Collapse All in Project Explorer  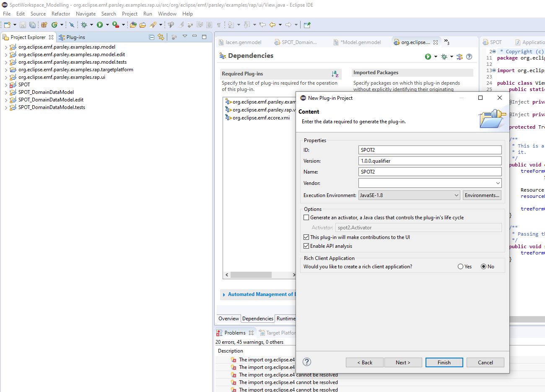[152, 37]
